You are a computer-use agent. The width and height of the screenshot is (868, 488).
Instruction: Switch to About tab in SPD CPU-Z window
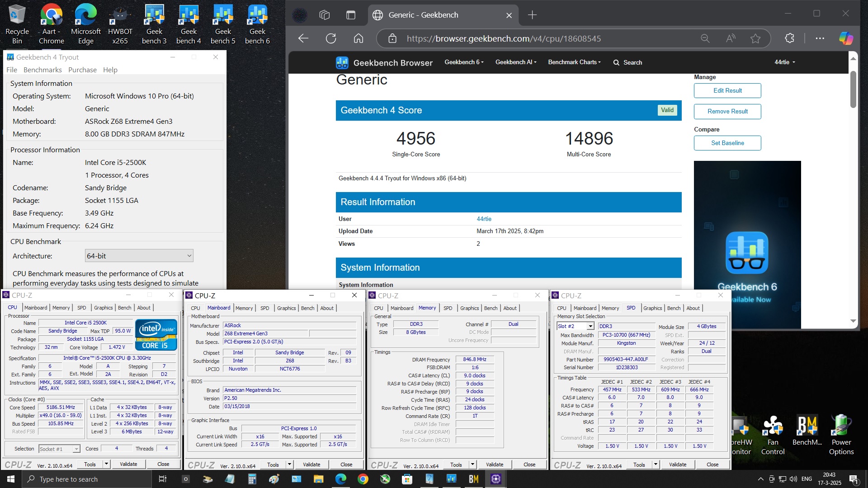point(693,308)
